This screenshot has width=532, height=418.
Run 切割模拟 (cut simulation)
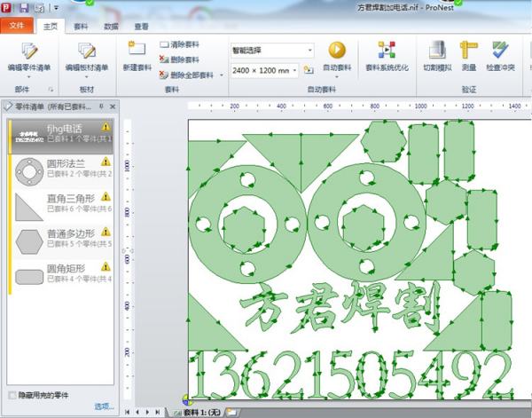point(437,51)
